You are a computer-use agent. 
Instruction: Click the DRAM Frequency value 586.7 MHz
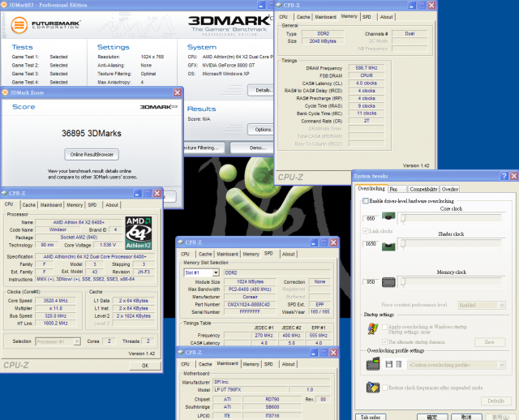366,68
